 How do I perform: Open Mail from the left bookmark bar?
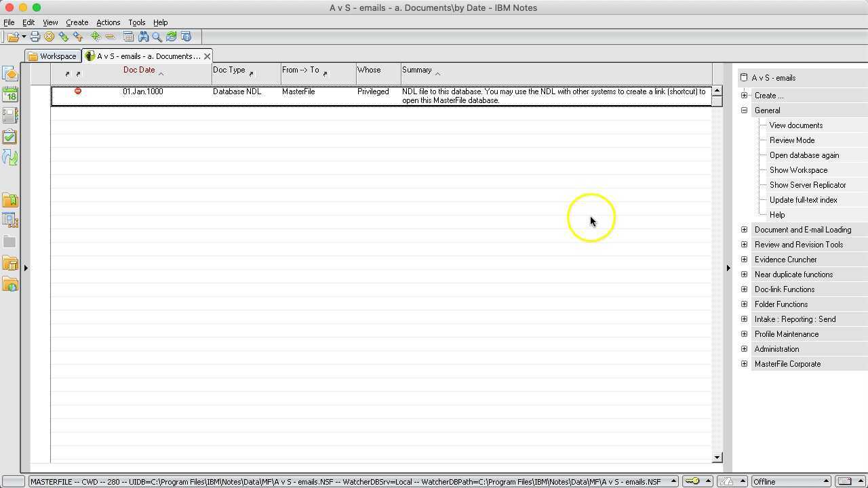[10, 73]
